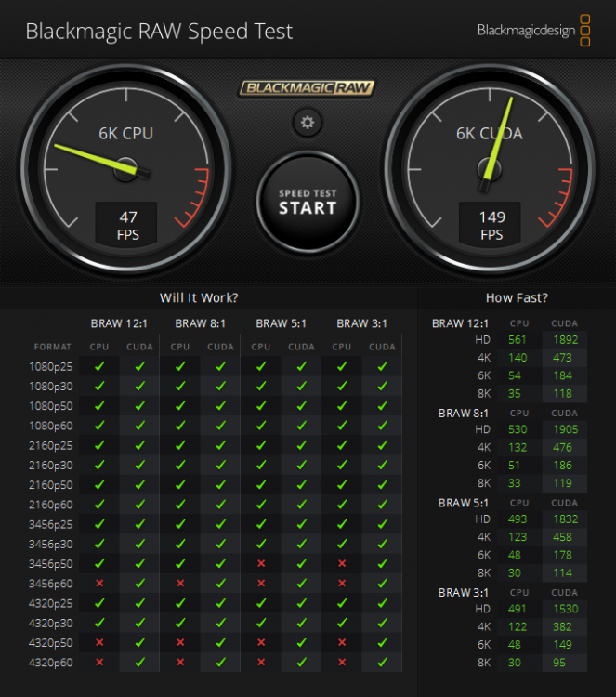
Task: Click the Blackmagic RAW Speed Test title
Action: 159,32
